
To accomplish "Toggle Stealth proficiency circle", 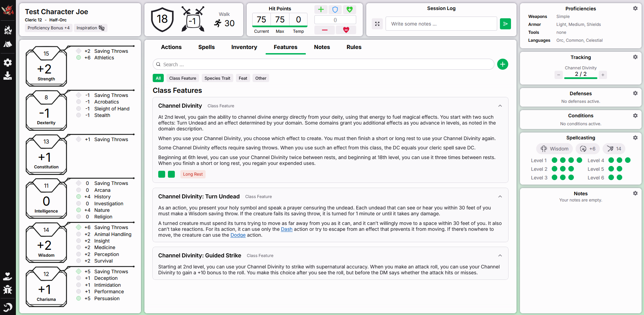I will pyautogui.click(x=79, y=115).
